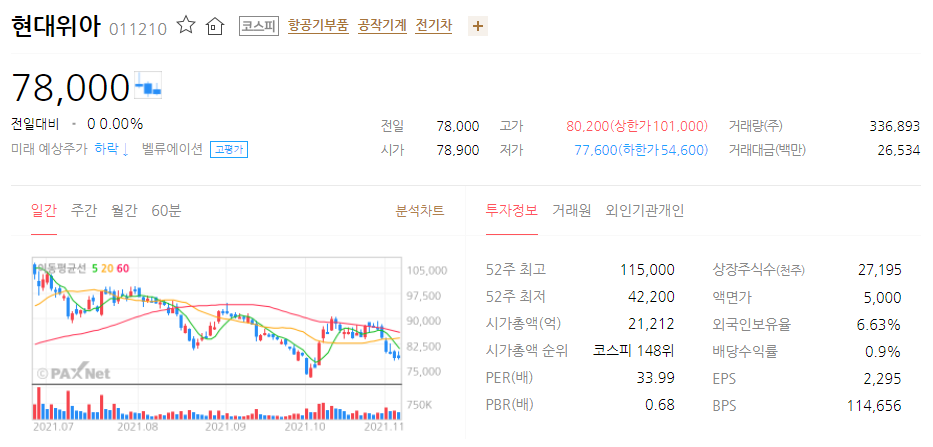
Task: Switch to the 거래원 tab
Action: point(571,211)
